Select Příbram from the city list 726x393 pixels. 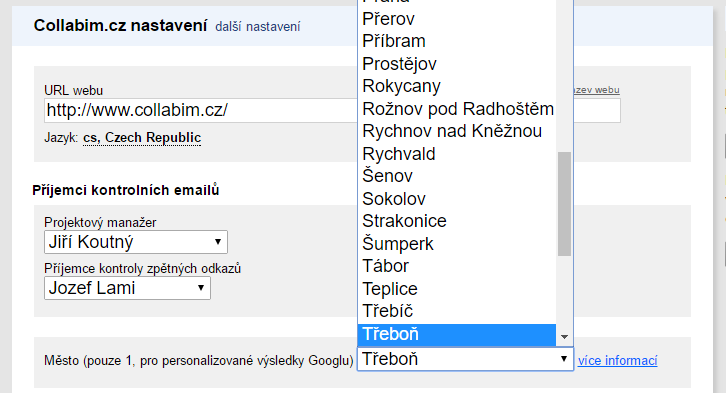tap(457, 41)
